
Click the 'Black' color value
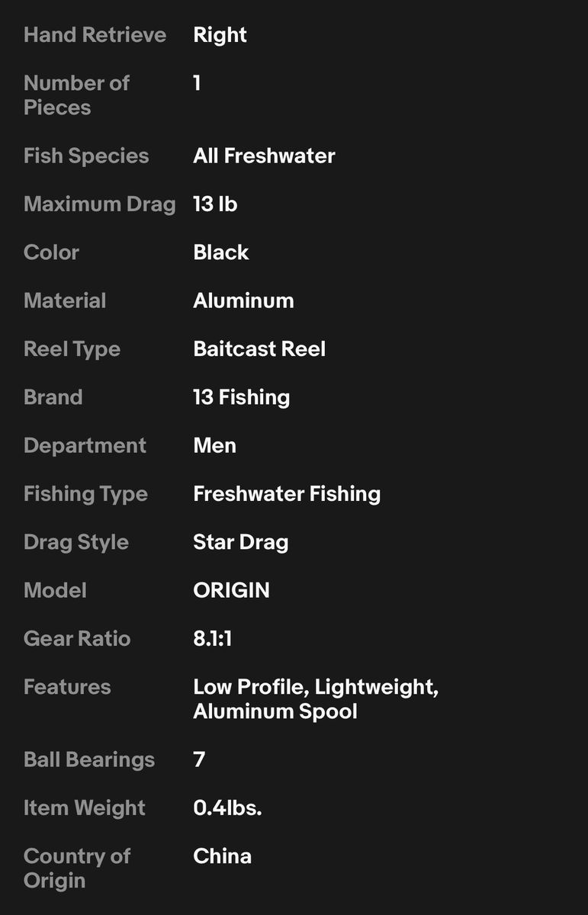[x=220, y=252]
